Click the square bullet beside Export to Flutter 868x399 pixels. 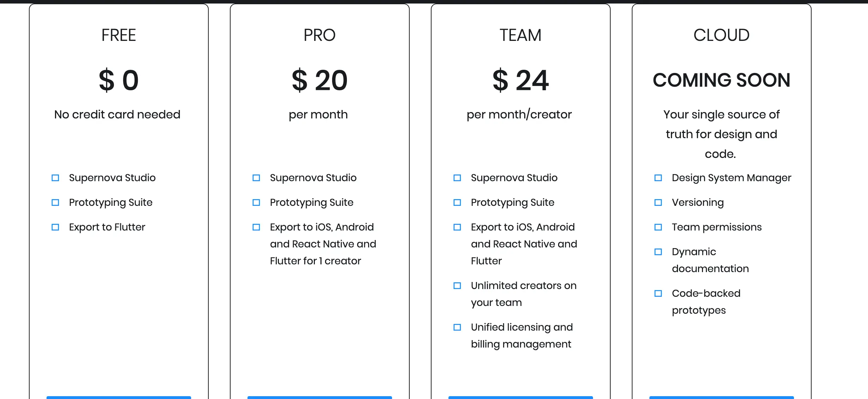pos(55,227)
